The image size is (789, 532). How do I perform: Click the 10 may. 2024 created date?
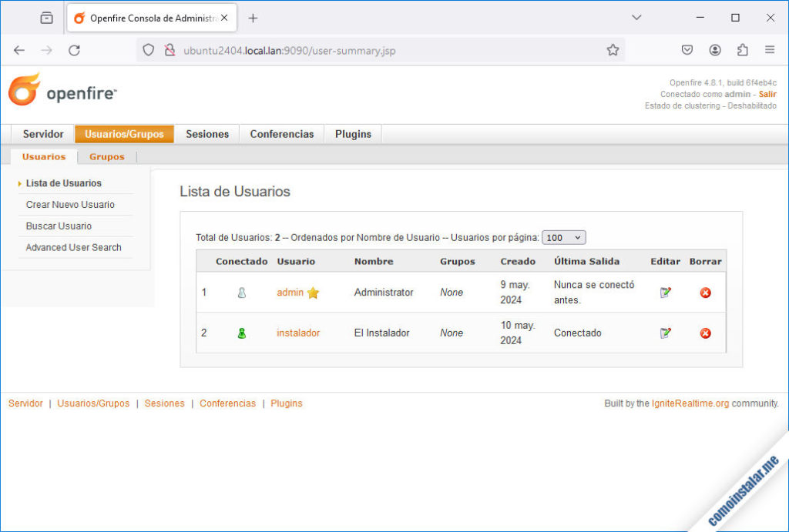click(517, 333)
